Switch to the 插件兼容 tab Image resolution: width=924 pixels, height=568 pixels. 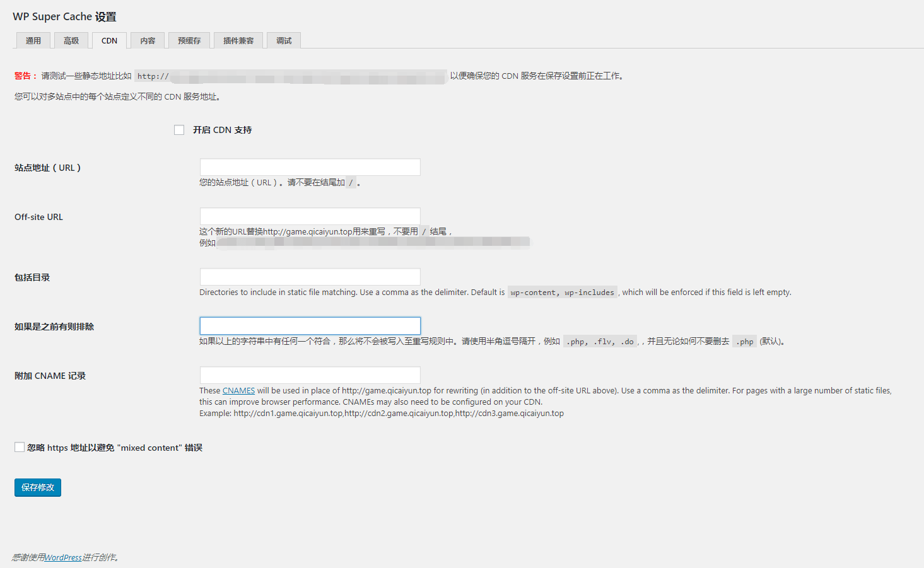coord(238,41)
